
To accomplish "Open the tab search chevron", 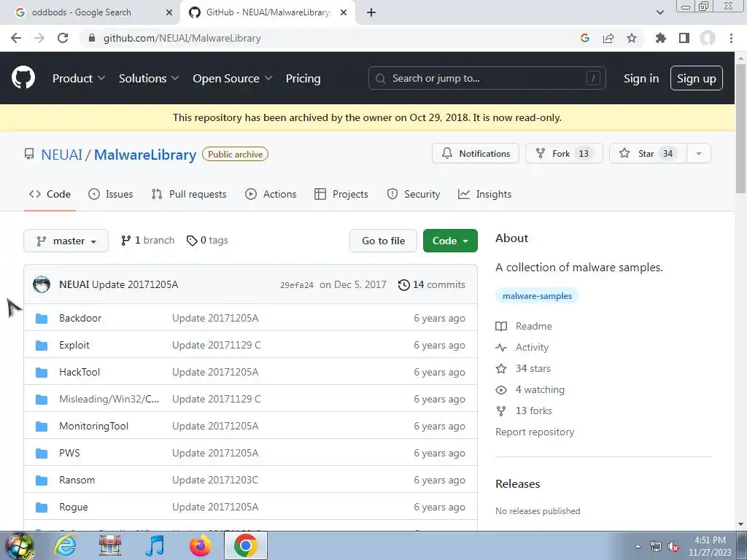I will point(659,12).
